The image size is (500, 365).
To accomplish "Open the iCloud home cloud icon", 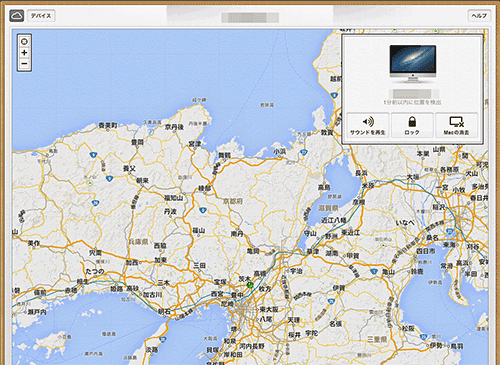I will (17, 16).
